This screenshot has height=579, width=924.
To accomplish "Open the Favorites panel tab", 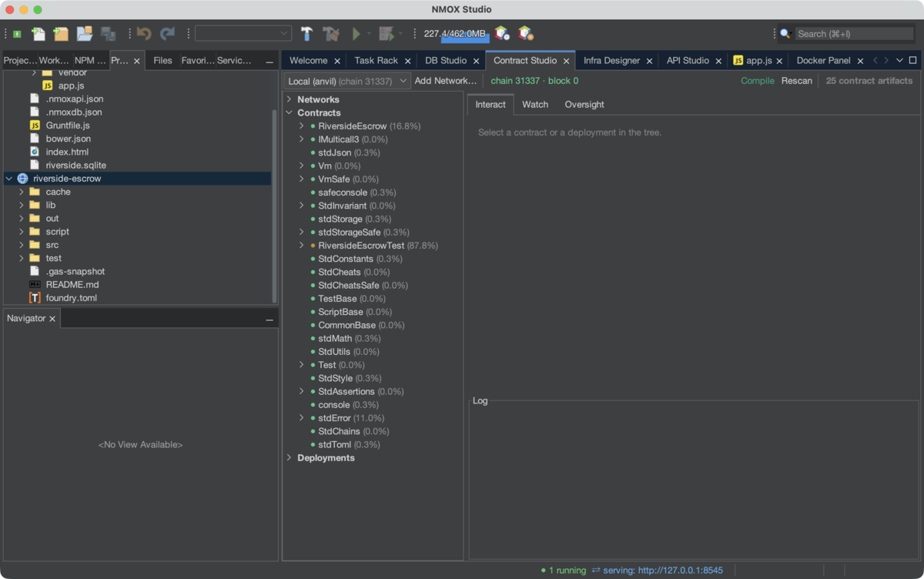I will (x=197, y=61).
